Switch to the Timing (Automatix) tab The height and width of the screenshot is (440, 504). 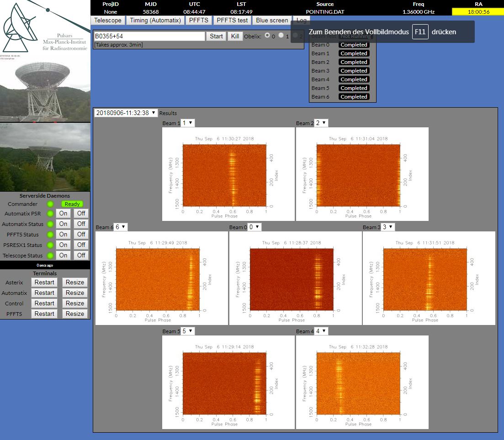(155, 20)
